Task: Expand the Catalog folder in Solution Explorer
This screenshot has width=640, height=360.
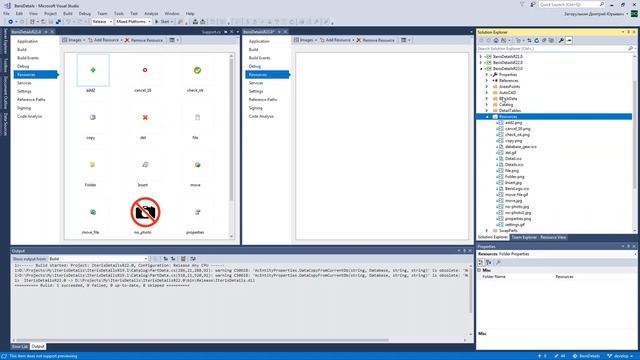Action: click(x=487, y=104)
